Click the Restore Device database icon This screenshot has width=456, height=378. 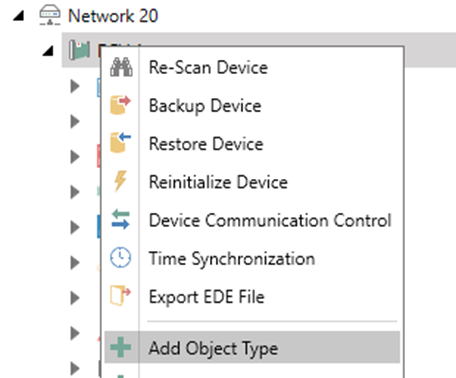(120, 143)
